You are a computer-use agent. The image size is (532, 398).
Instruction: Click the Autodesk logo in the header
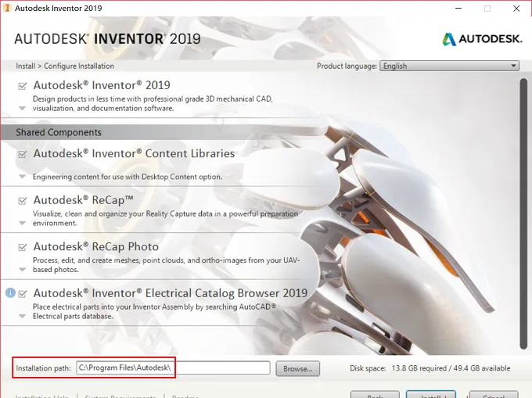482,39
